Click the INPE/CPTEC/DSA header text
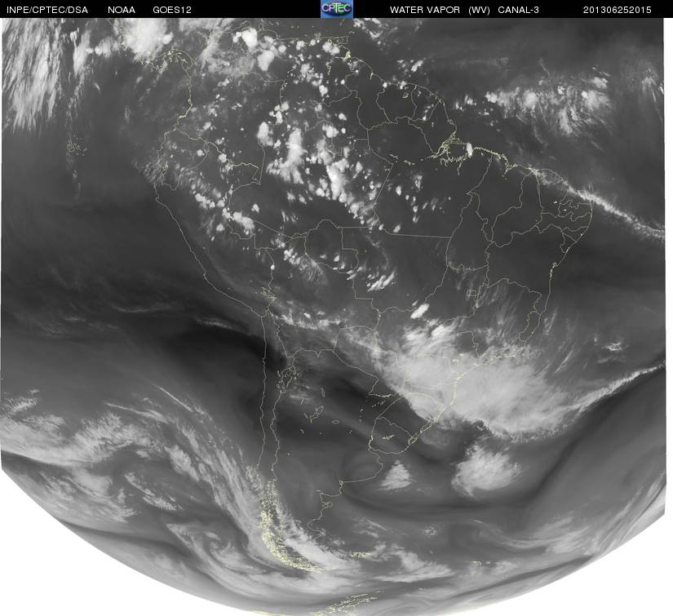The image size is (673, 616). 47,10
